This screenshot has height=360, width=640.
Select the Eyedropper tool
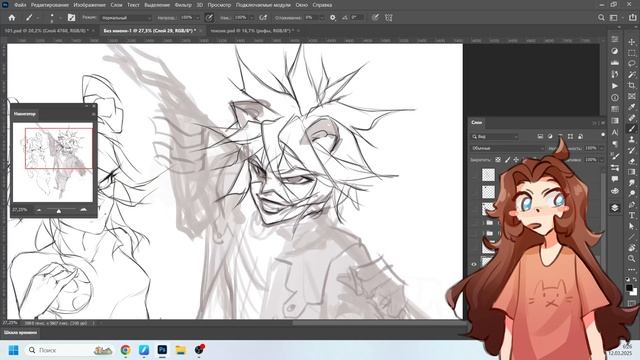(631, 107)
